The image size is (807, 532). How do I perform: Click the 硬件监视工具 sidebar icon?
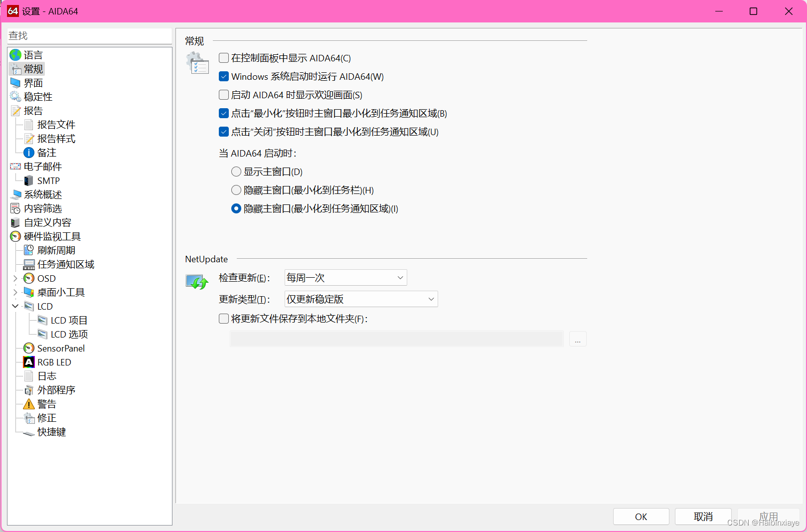pyautogui.click(x=15, y=236)
